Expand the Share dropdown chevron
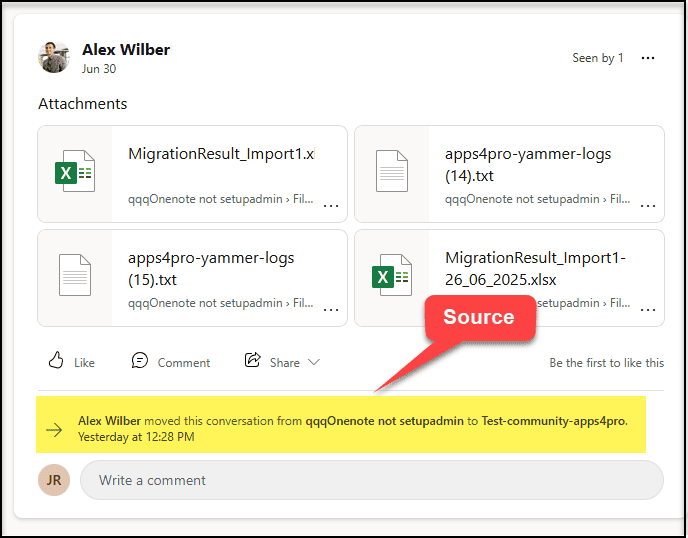The image size is (688, 538). 314,362
